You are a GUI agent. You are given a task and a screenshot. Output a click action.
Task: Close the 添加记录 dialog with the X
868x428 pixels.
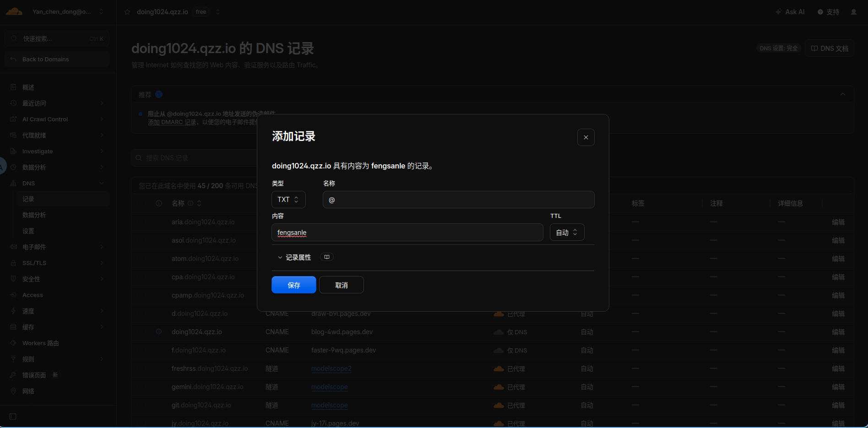click(586, 137)
